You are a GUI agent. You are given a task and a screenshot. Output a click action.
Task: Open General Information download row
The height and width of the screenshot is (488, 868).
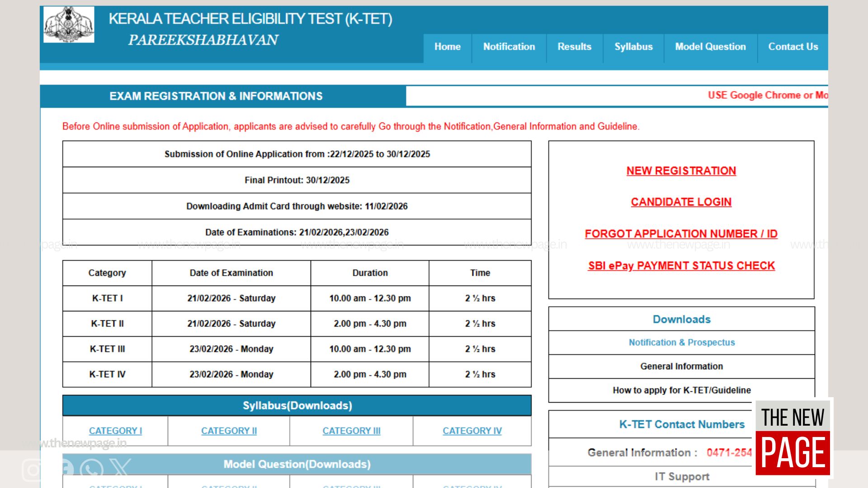681,366
